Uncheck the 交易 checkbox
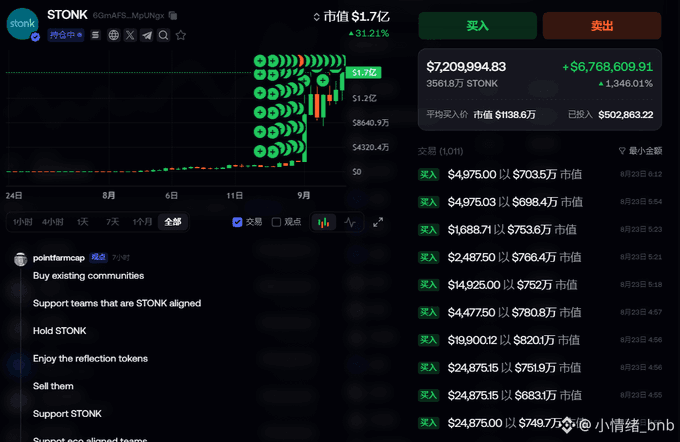Viewport: 680px width, 442px height. click(x=237, y=222)
